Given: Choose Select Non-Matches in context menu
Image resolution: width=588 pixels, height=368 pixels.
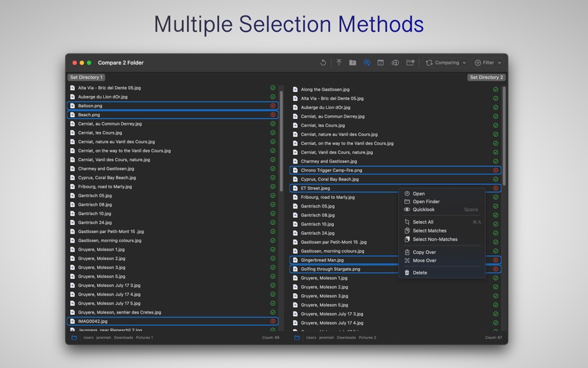Looking at the screenshot, I should tap(442, 239).
